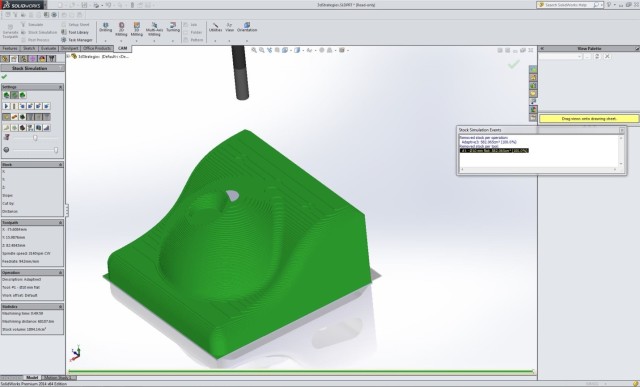Close the Stock Simulation Events window

tap(622, 130)
